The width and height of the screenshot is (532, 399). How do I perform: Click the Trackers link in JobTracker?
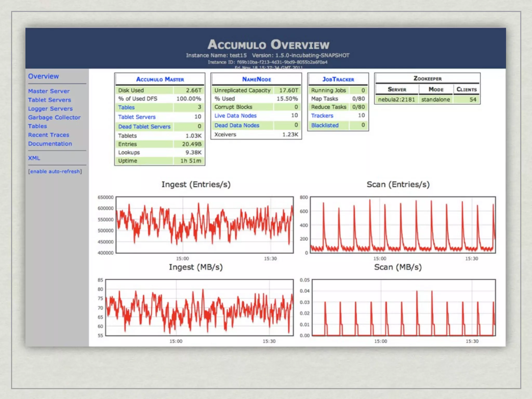(322, 116)
